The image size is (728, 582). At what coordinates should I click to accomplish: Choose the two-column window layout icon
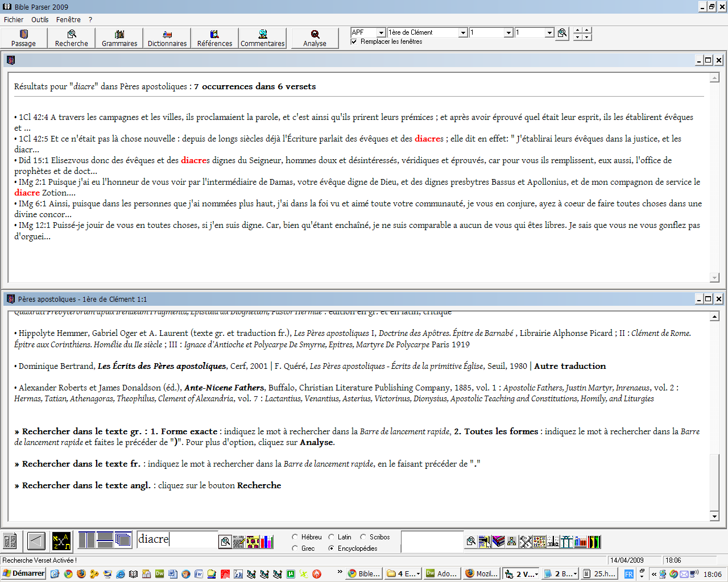[x=86, y=539]
